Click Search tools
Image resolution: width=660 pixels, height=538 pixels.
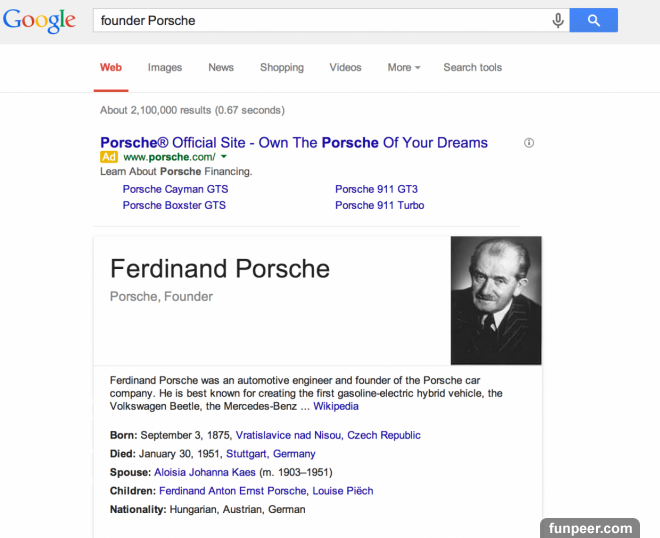pyautogui.click(x=472, y=68)
